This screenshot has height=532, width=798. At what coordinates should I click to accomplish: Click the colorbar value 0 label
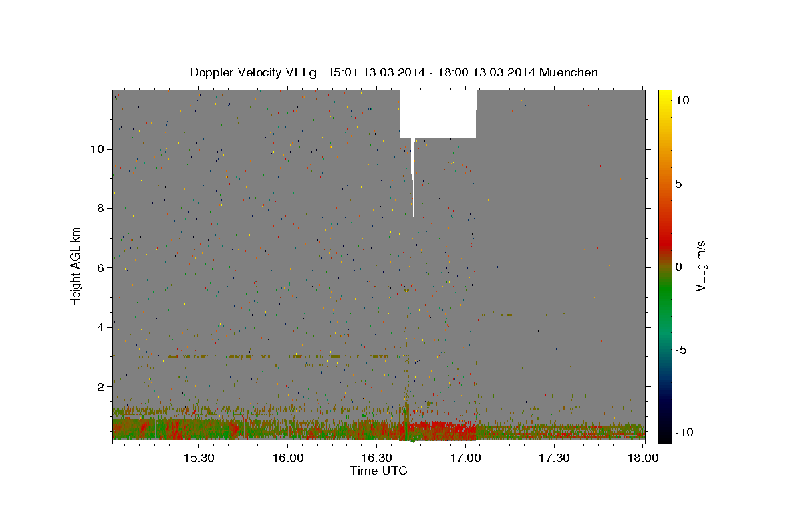(x=678, y=267)
